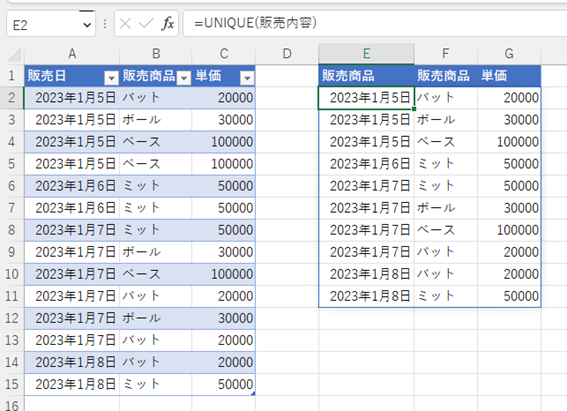The width and height of the screenshot is (567, 411).
Task: Open the 販売商品 filter dropdown in column B
Action: pos(184,77)
